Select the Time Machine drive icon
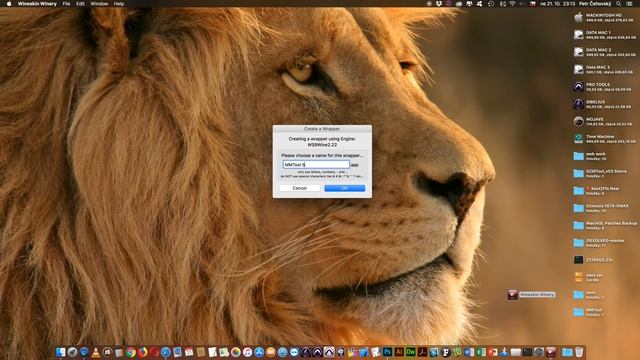The image size is (640, 360). [x=578, y=139]
